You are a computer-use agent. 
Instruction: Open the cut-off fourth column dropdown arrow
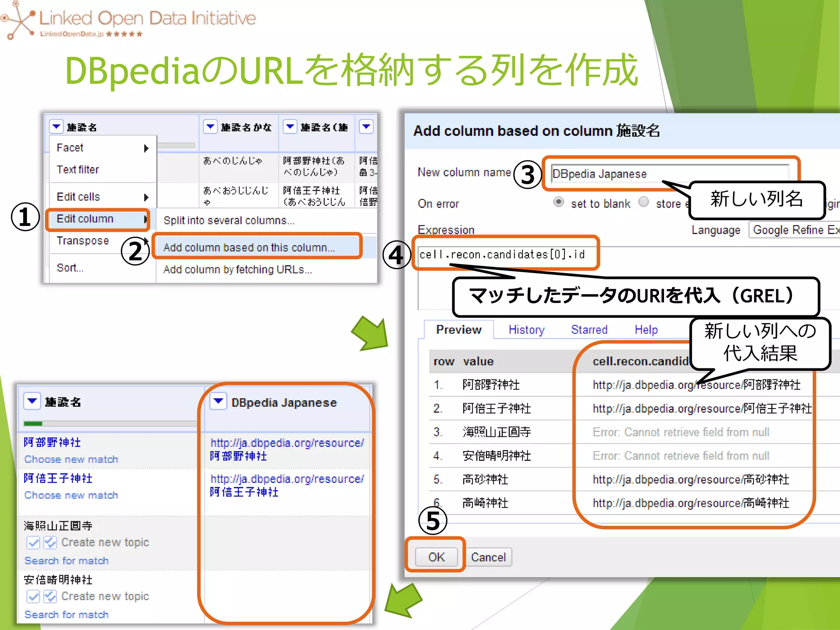click(366, 127)
